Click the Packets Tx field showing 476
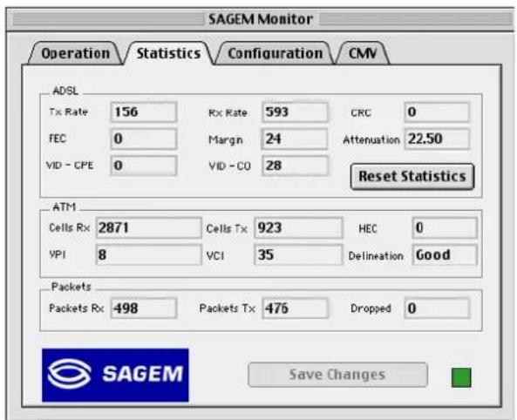The height and width of the screenshot is (420, 517). pos(295,308)
